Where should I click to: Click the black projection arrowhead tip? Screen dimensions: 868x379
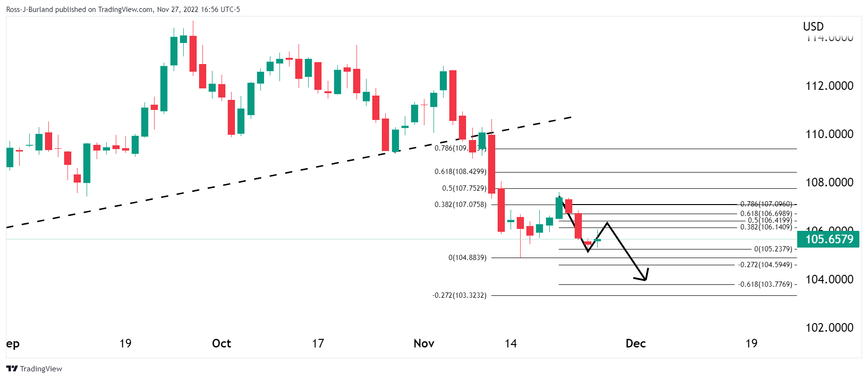(645, 280)
